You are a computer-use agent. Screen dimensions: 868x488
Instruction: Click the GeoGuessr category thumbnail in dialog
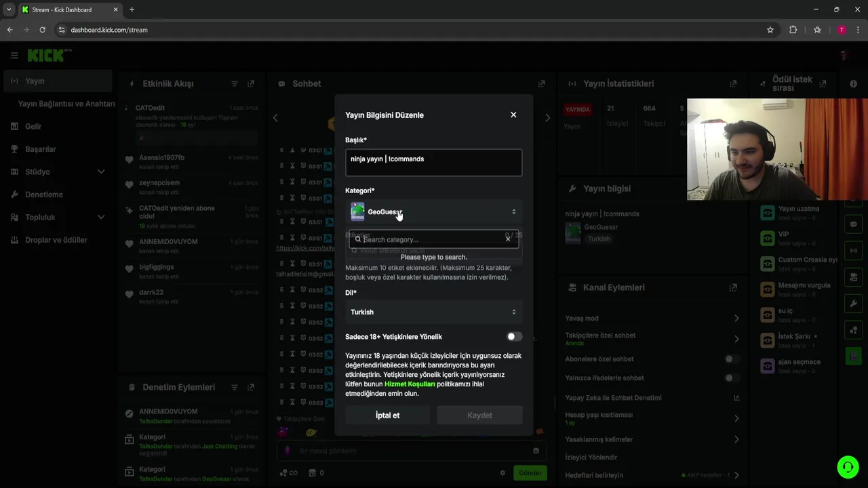click(x=357, y=212)
